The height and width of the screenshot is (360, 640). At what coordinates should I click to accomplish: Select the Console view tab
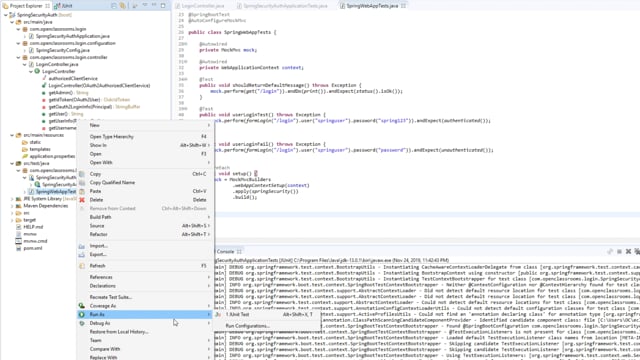click(x=227, y=252)
